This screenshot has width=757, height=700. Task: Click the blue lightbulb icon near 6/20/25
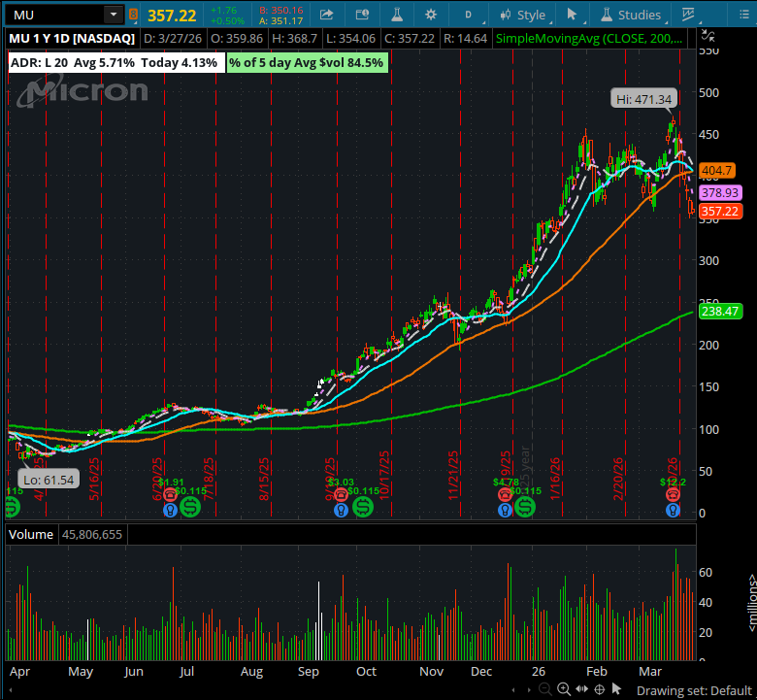click(170, 510)
